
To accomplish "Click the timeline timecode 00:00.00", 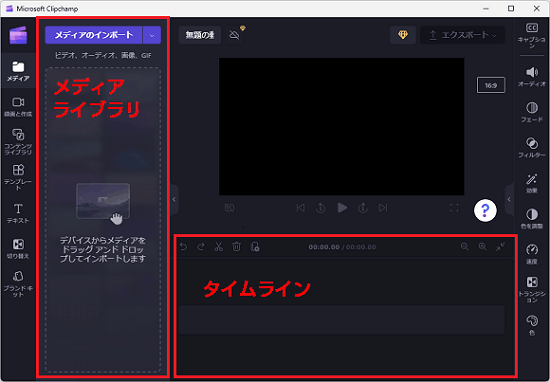I will tap(324, 247).
